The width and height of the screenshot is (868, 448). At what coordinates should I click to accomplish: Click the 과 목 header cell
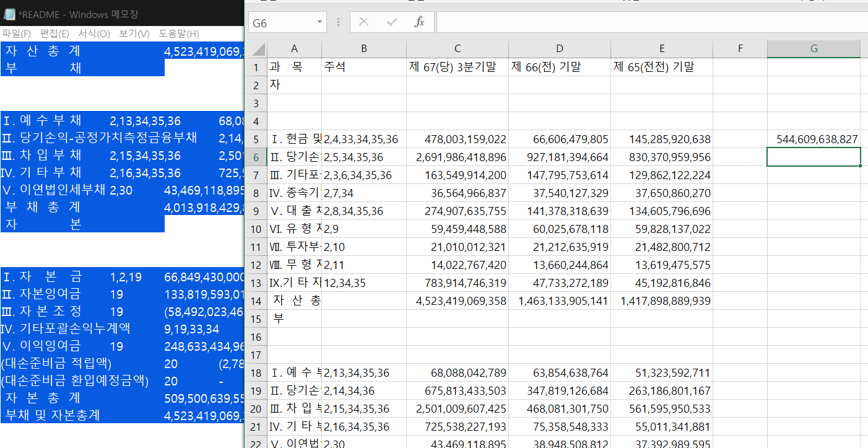tap(294, 67)
